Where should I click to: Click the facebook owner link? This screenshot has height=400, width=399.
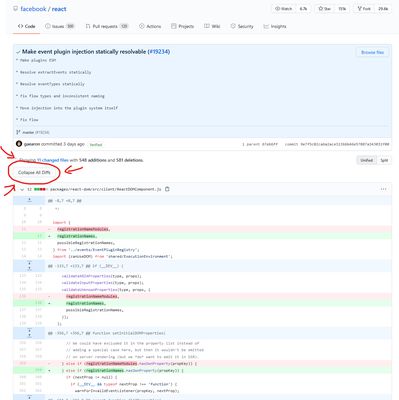(33, 9)
